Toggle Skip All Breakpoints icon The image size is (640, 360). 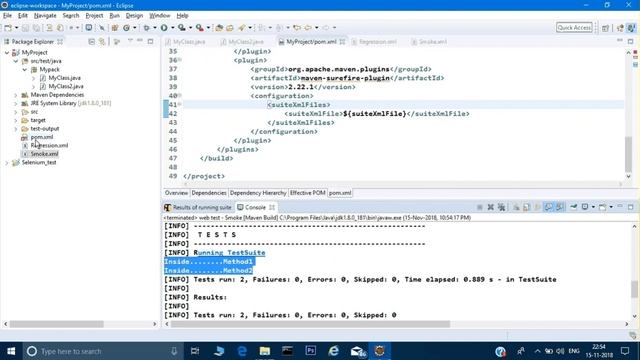point(102,28)
